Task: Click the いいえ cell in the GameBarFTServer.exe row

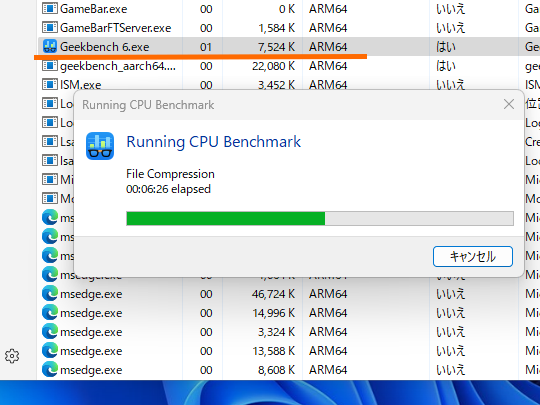Action: [451, 28]
